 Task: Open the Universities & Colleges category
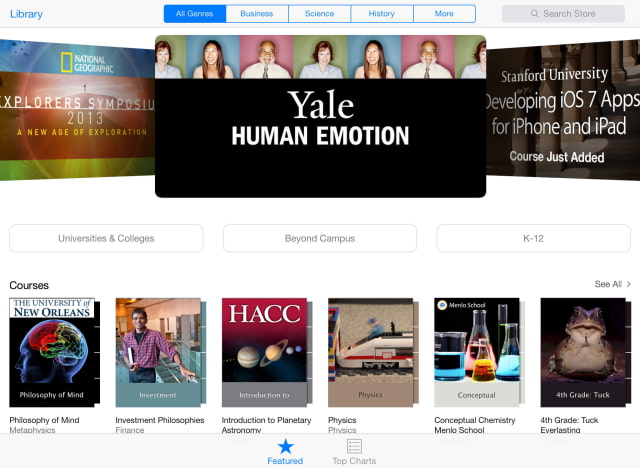point(106,238)
